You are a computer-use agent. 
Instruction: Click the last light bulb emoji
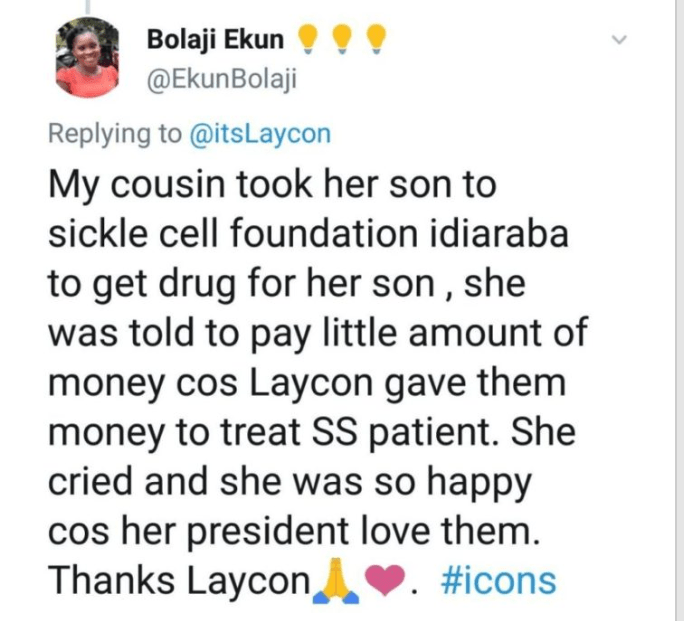pyautogui.click(x=377, y=39)
